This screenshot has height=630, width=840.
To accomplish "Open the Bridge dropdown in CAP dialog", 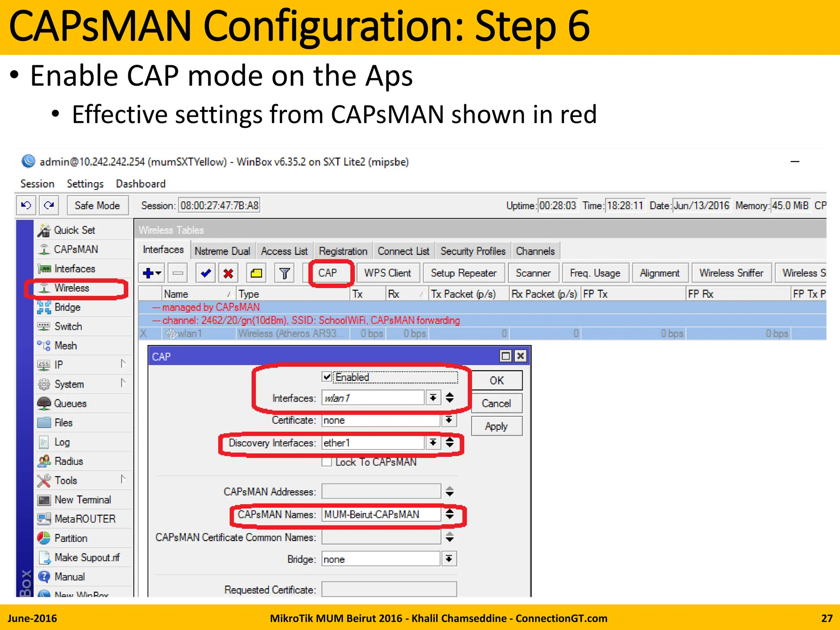I will [x=449, y=559].
